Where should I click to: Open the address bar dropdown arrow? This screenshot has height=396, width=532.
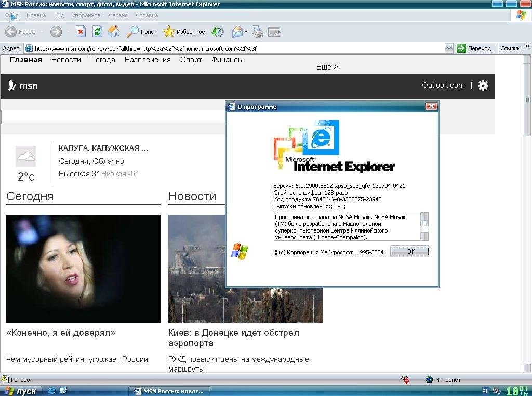(448, 48)
